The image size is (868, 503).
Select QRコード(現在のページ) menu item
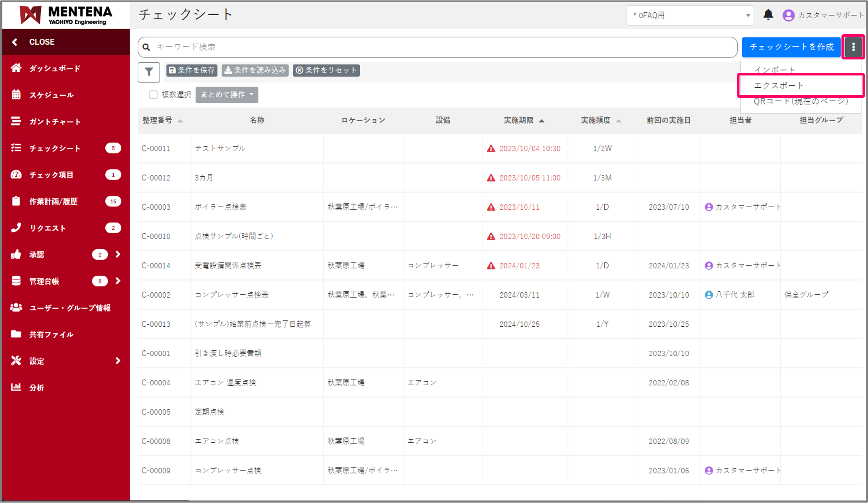800,101
